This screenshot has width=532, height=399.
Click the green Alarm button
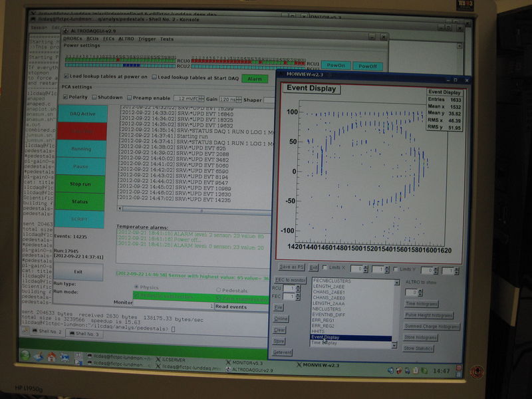(255, 78)
